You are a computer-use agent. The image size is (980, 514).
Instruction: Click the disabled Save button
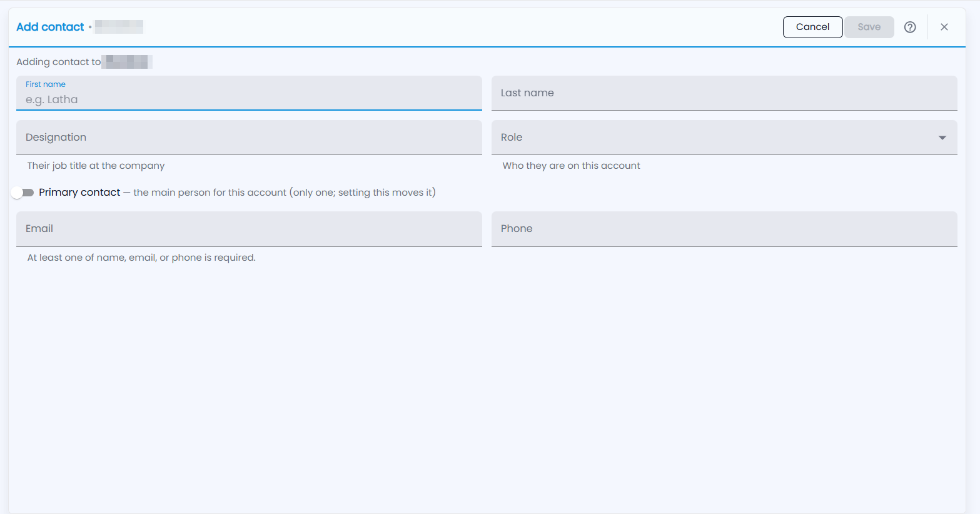click(x=869, y=27)
